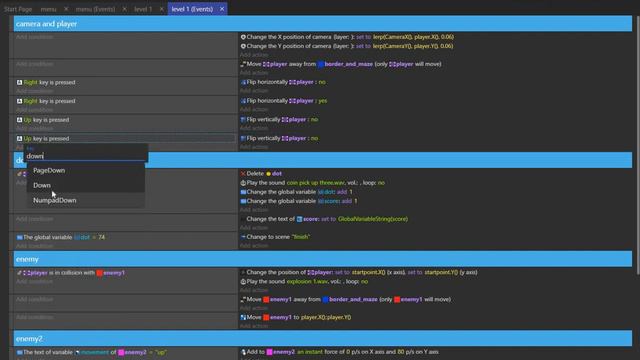640x360 pixels.
Task: Select the "enemy2" group header
Action: click(322, 339)
